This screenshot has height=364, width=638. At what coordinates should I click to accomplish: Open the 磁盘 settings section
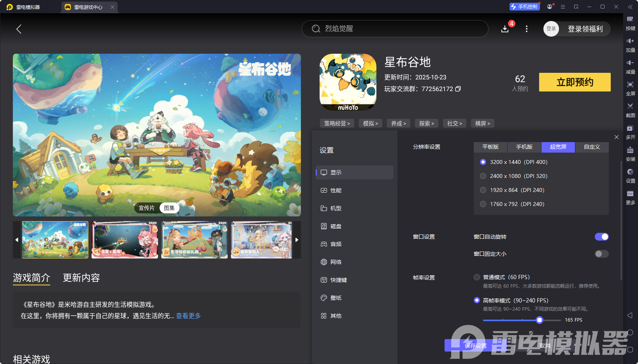pos(355,226)
